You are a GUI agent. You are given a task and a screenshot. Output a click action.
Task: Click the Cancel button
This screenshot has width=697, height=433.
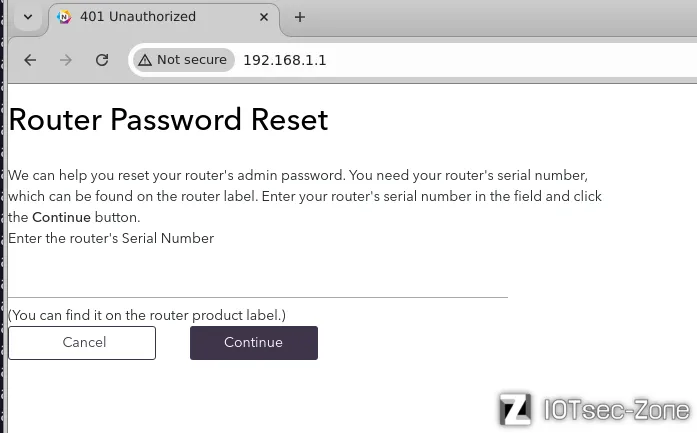tap(82, 343)
